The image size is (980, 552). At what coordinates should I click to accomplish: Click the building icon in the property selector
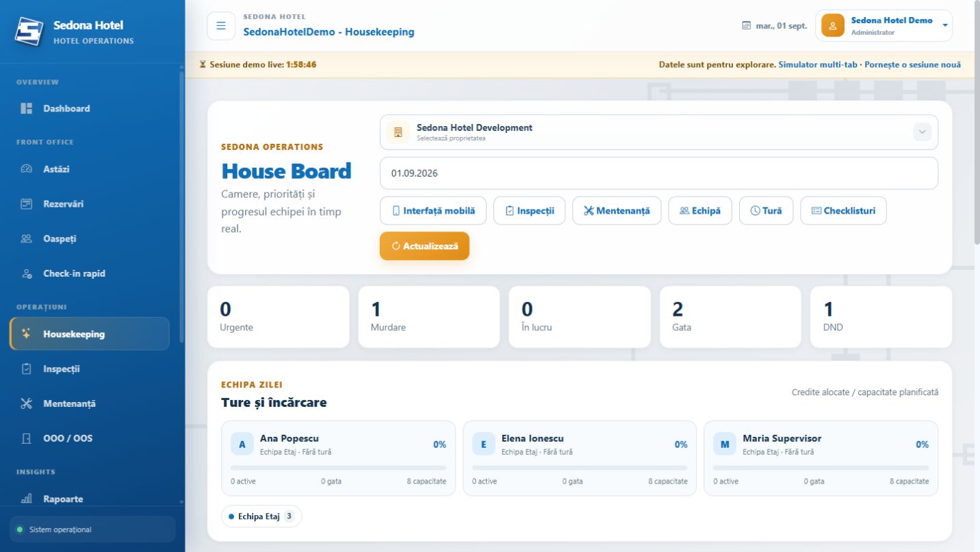(398, 132)
